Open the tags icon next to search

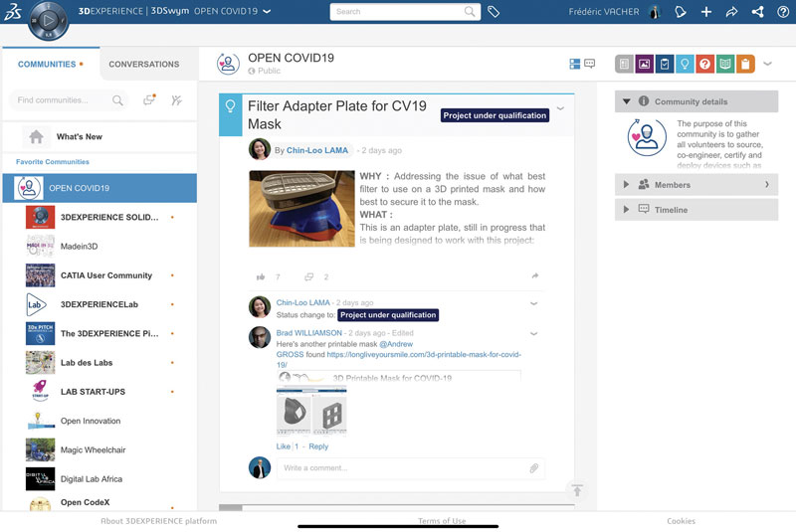pos(494,11)
